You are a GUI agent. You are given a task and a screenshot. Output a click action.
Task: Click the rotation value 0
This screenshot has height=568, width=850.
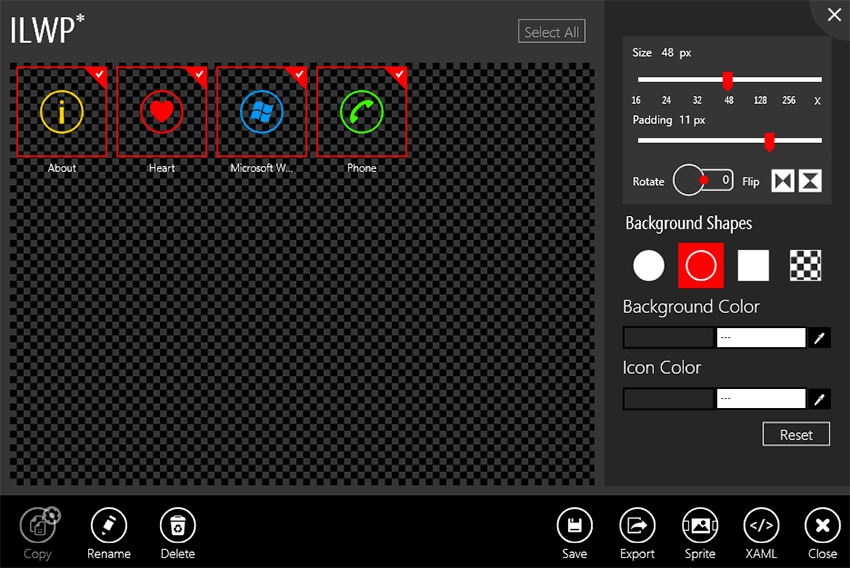[725, 179]
